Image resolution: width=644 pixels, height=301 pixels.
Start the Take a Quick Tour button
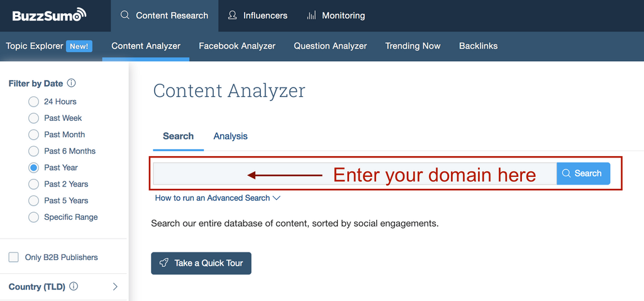tap(201, 263)
